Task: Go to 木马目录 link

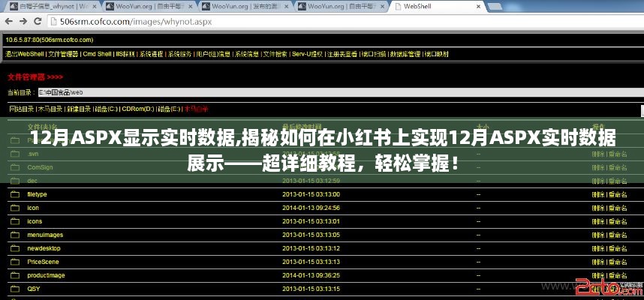Action: tap(50, 109)
